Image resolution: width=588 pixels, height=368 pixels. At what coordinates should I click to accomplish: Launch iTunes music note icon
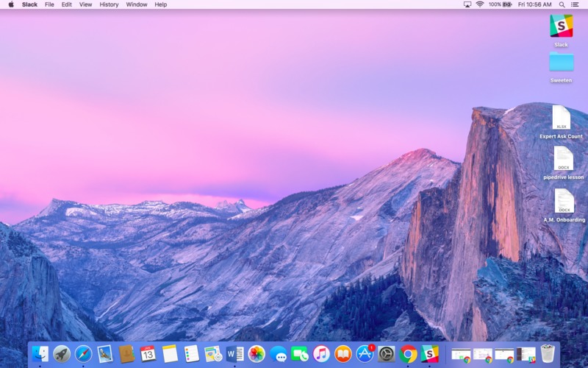click(321, 354)
